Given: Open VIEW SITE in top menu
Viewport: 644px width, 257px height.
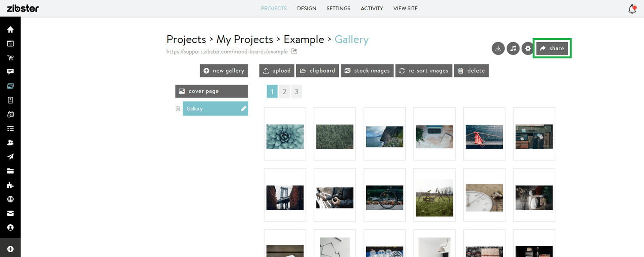Looking at the screenshot, I should [405, 9].
